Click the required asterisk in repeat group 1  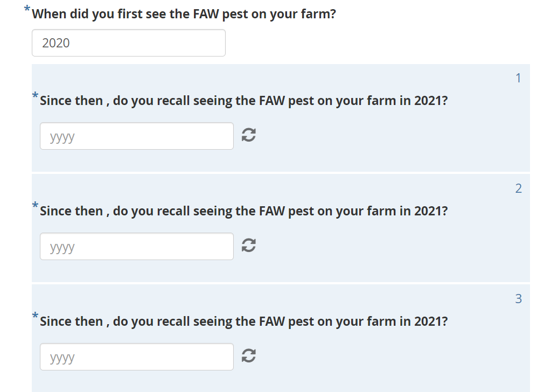click(35, 95)
